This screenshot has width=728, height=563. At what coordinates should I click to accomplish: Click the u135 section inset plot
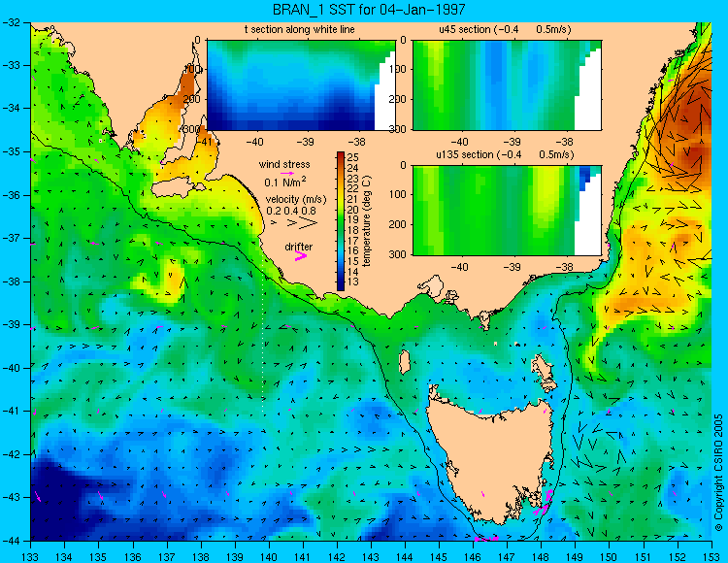click(507, 211)
